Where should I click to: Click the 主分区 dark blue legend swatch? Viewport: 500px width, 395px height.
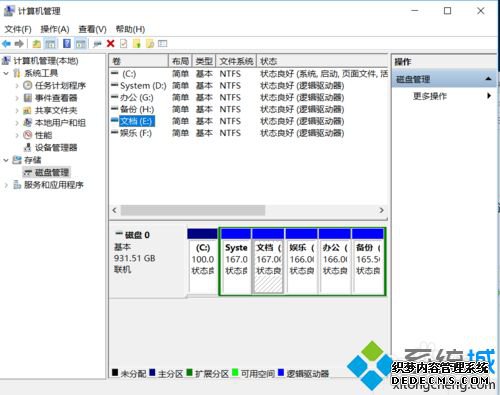[x=153, y=372]
